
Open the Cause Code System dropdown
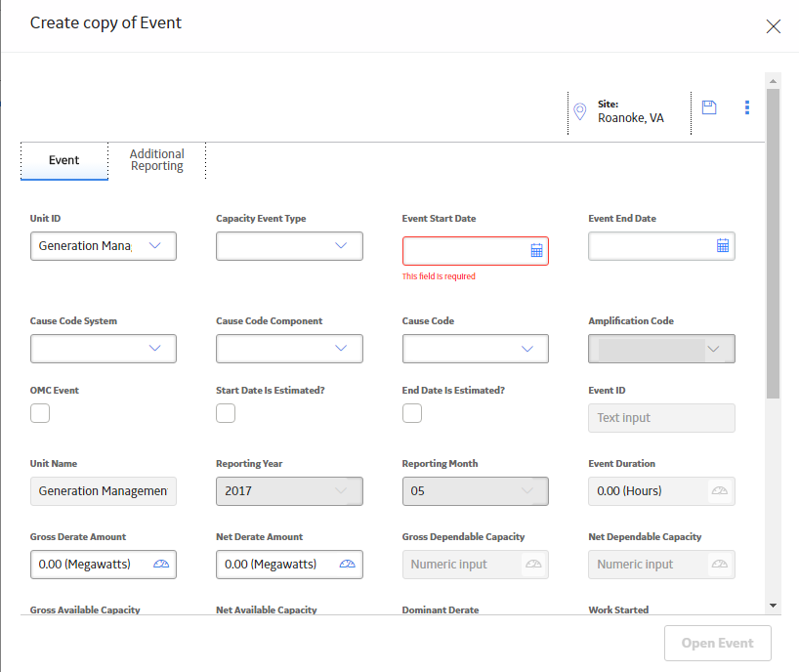pos(104,349)
